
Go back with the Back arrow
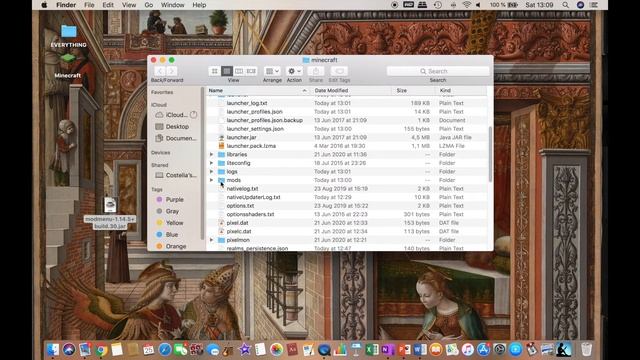(x=160, y=71)
